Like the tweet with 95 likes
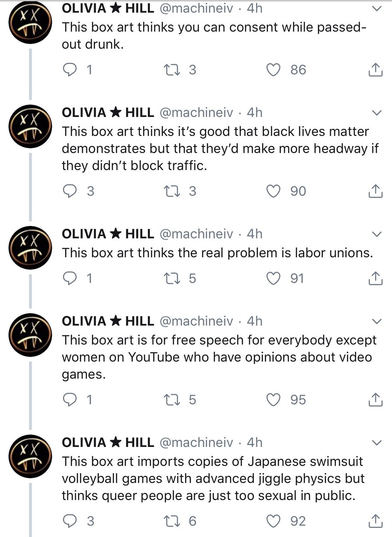The height and width of the screenshot is (537, 392). (x=273, y=400)
